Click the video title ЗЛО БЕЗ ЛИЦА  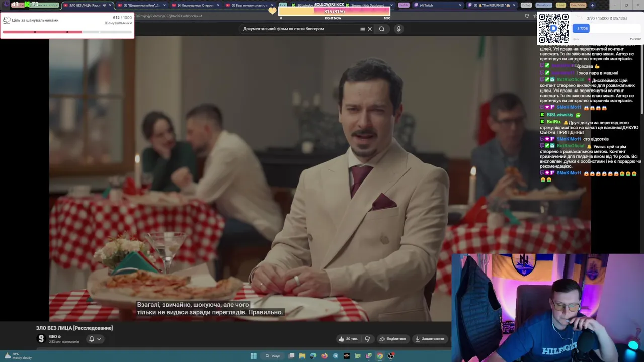[x=74, y=328]
